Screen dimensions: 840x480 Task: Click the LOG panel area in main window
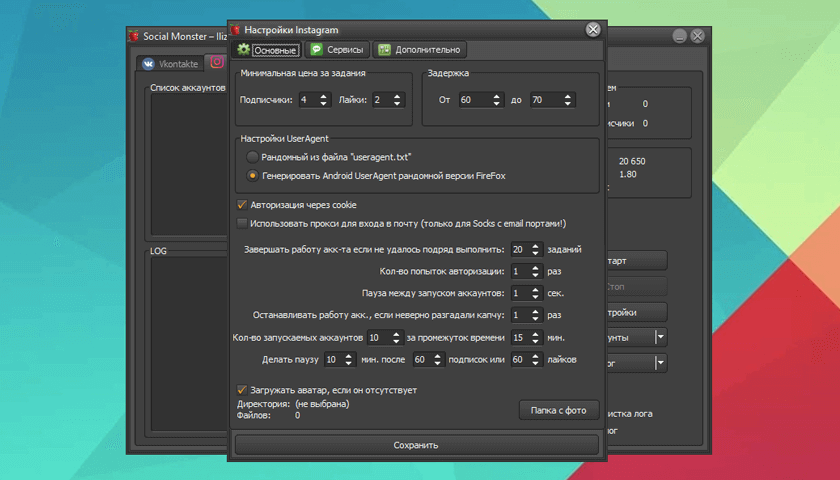(x=189, y=343)
